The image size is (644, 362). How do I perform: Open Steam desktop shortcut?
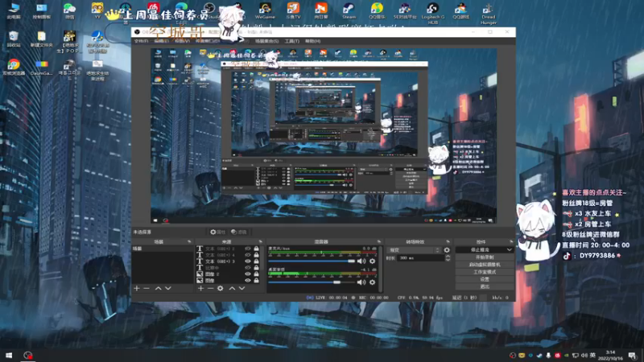pos(349,11)
